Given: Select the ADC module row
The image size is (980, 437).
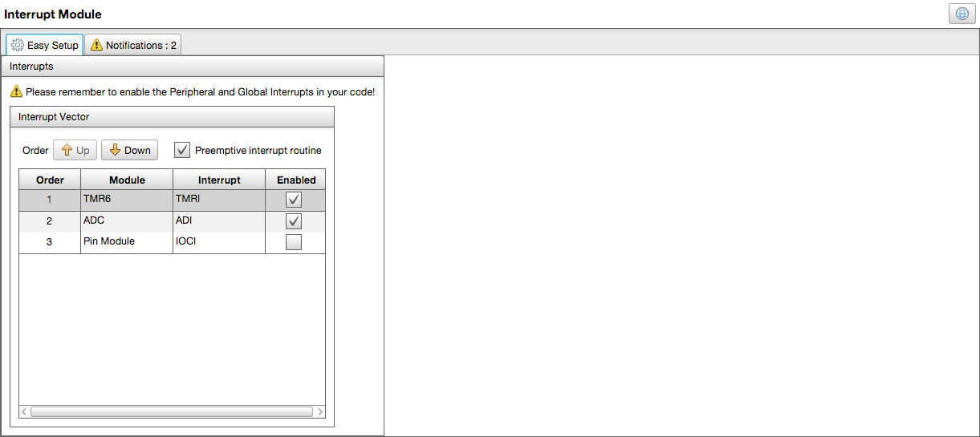Looking at the screenshot, I should [x=126, y=221].
